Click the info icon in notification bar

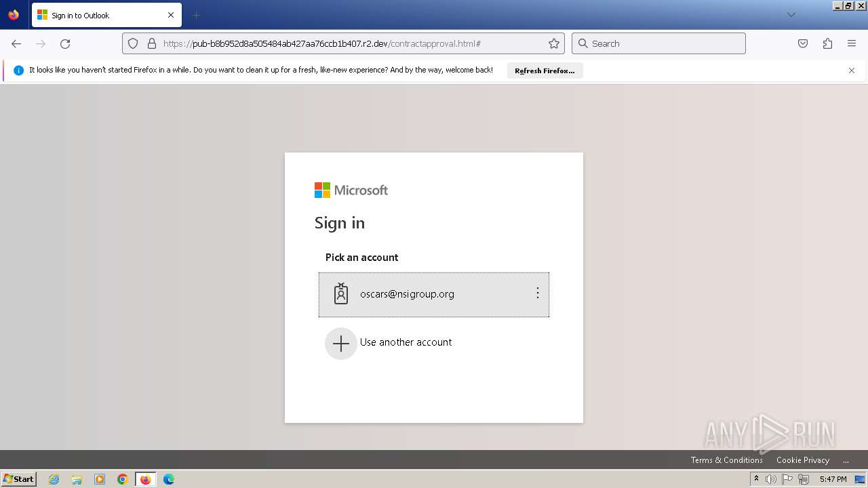(x=19, y=70)
